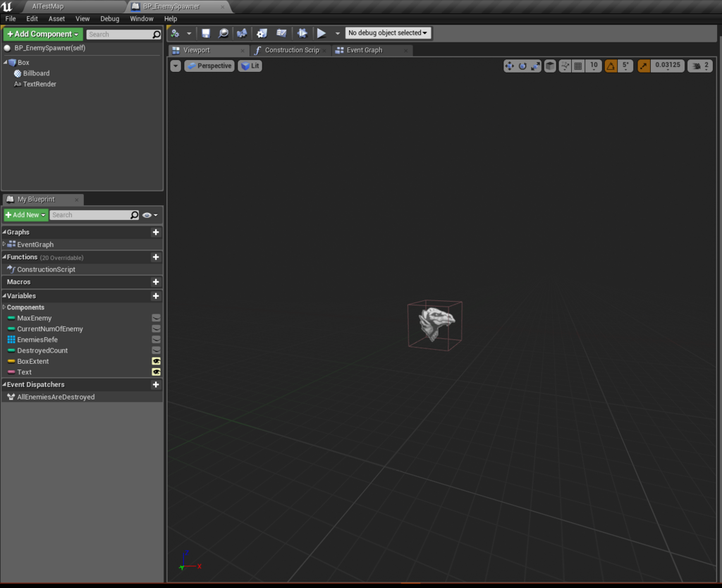Open Class Defaults toolbar icon
The height and width of the screenshot is (588, 722).
click(x=281, y=33)
